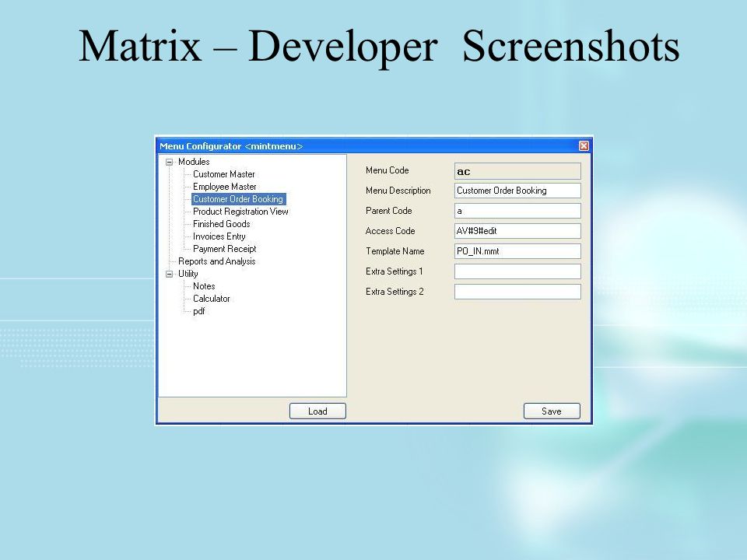Select Notes under Utility
Image resolution: width=747 pixels, height=560 pixels.
tap(204, 286)
